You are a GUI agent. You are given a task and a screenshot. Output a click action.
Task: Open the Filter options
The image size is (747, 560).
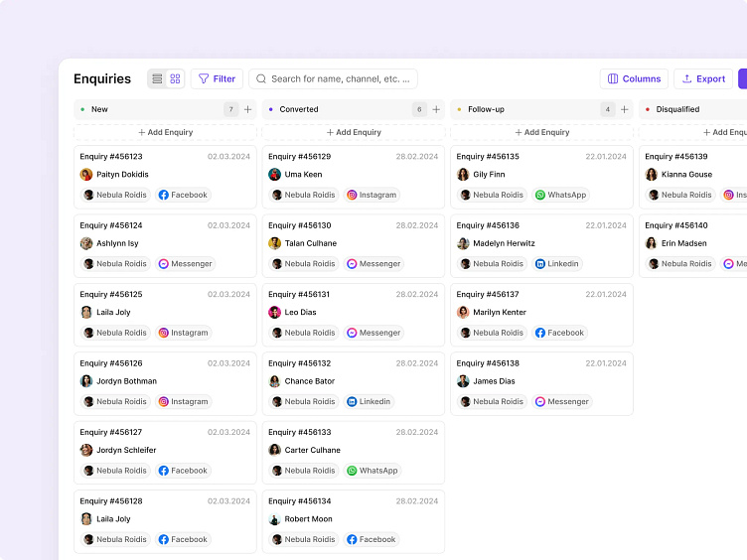coord(217,78)
